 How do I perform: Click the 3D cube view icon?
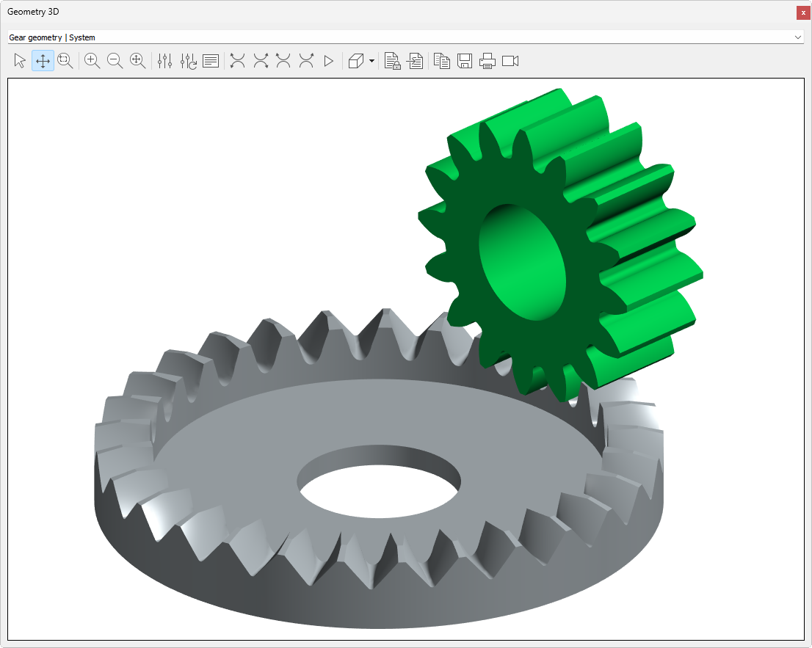pos(356,61)
